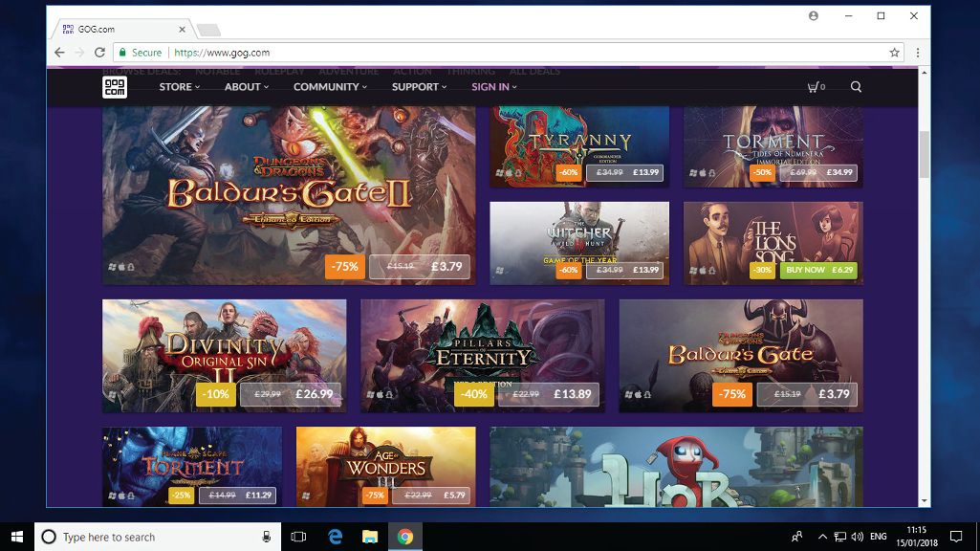This screenshot has width=980, height=551.
Task: Click the GOG.com logo icon
Action: tap(115, 86)
